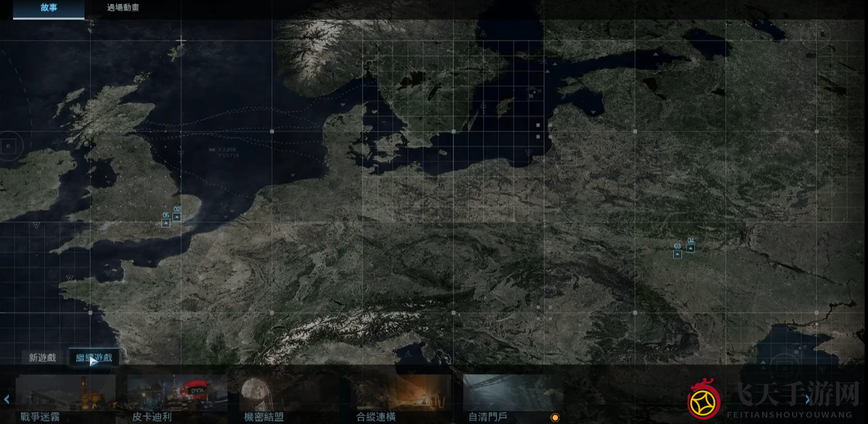868x424 pixels.
Task: Select mission marker 05 on the map
Action: pyautogui.click(x=166, y=223)
